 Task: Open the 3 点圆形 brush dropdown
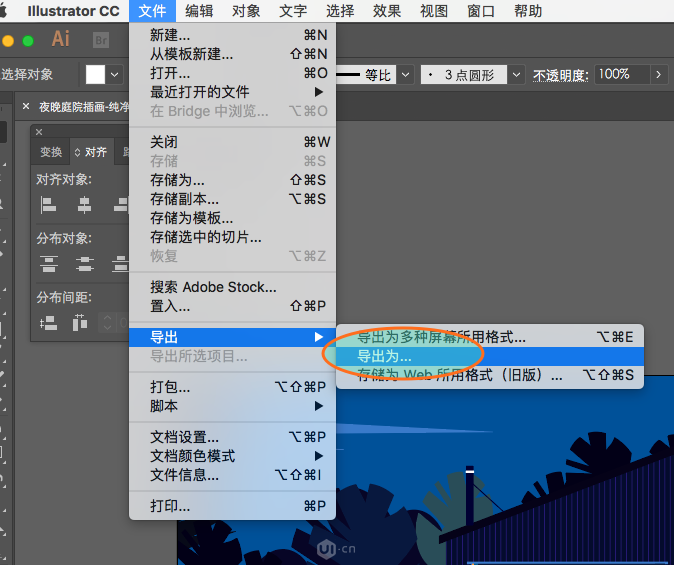[516, 75]
